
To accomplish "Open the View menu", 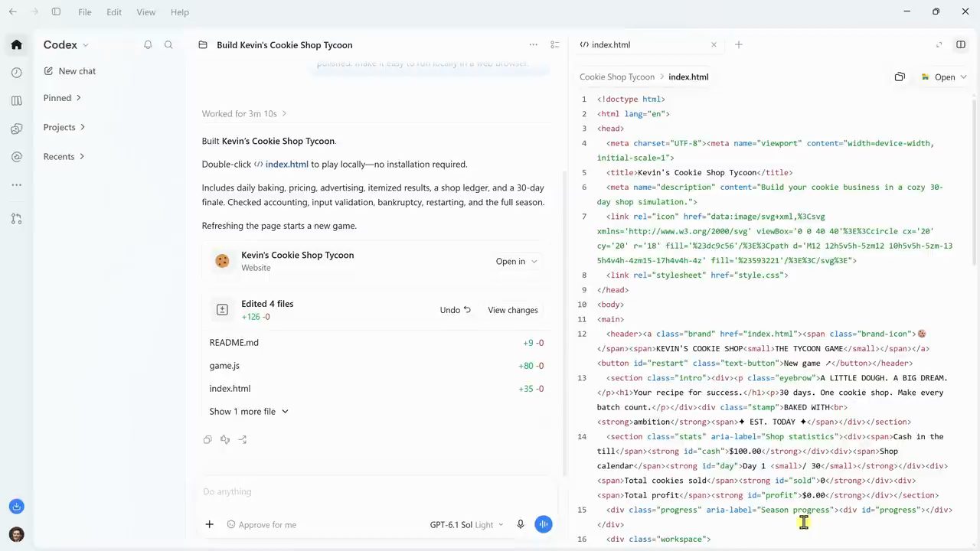I will coord(145,12).
